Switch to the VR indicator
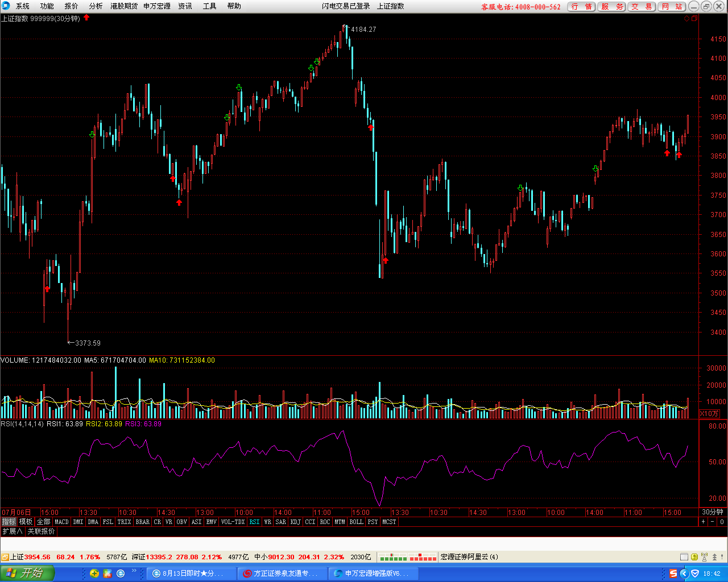This screenshot has height=582, width=728. (x=169, y=522)
